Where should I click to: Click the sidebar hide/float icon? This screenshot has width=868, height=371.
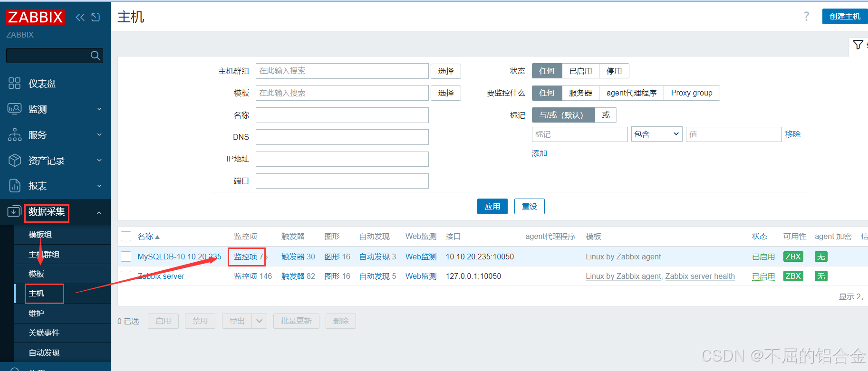(96, 18)
